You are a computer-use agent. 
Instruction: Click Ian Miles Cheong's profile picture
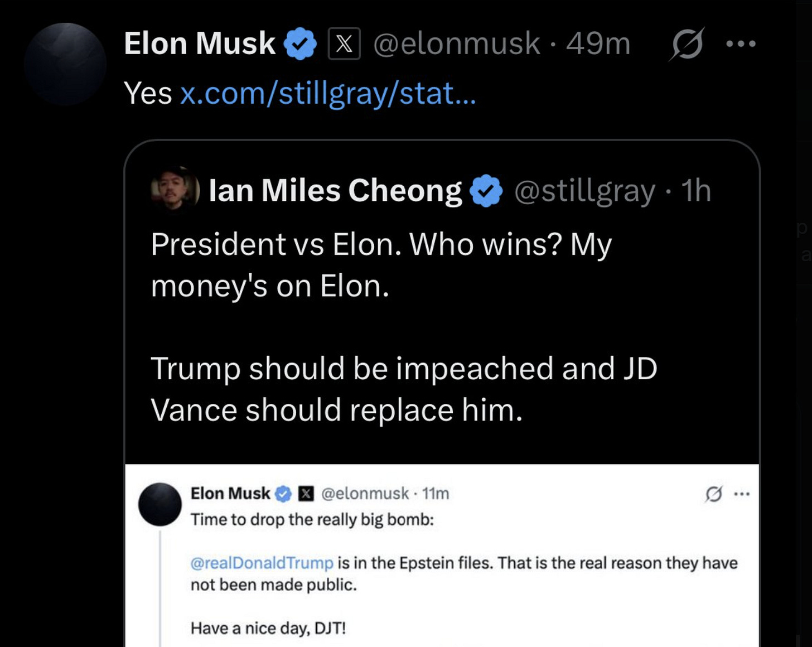click(x=175, y=190)
